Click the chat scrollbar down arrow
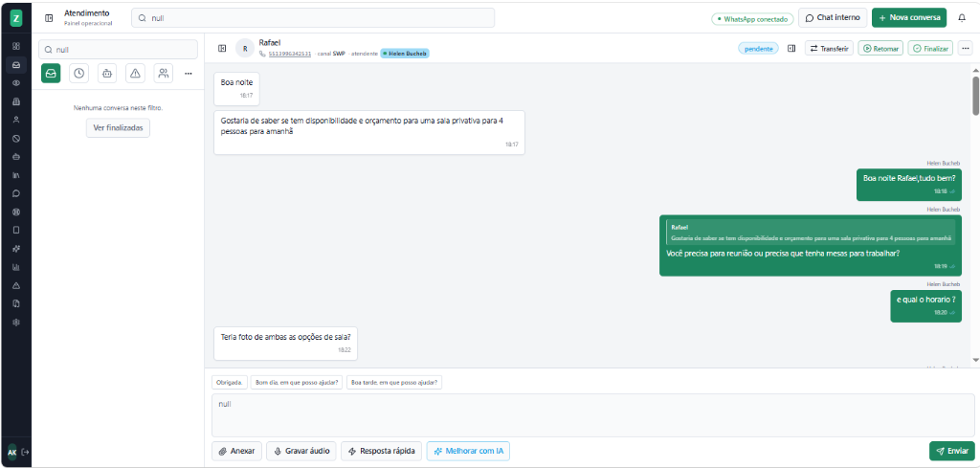The image size is (980, 468). pyautogui.click(x=975, y=361)
